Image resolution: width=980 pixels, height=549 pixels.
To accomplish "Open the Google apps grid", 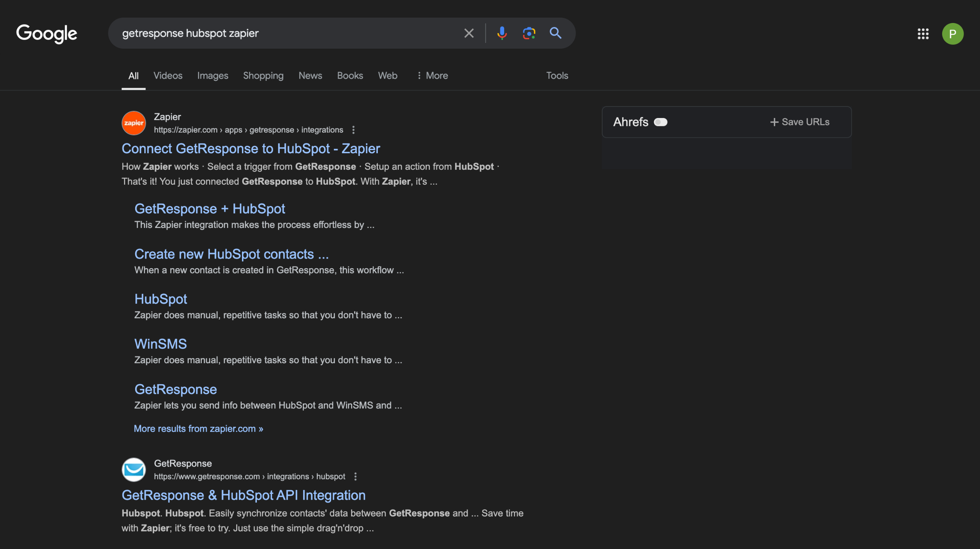I will pos(923,34).
